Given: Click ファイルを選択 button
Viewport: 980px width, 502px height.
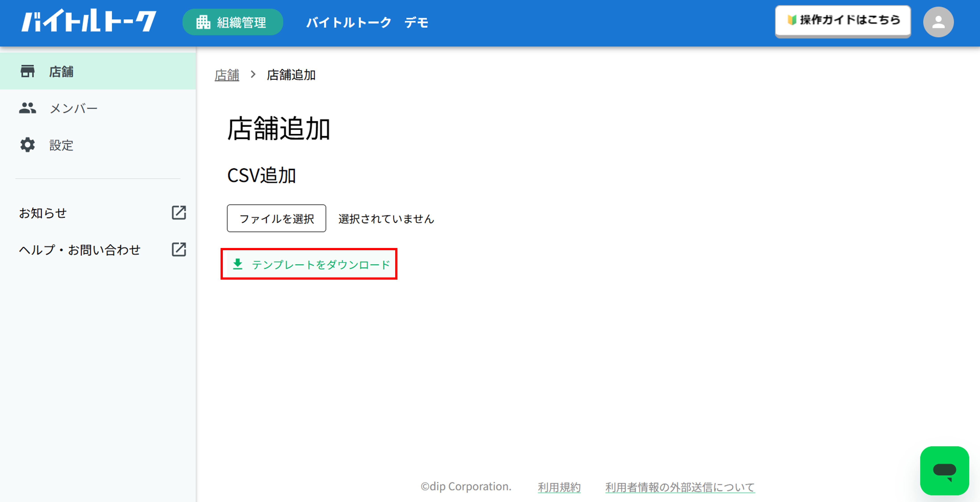Looking at the screenshot, I should click(277, 218).
